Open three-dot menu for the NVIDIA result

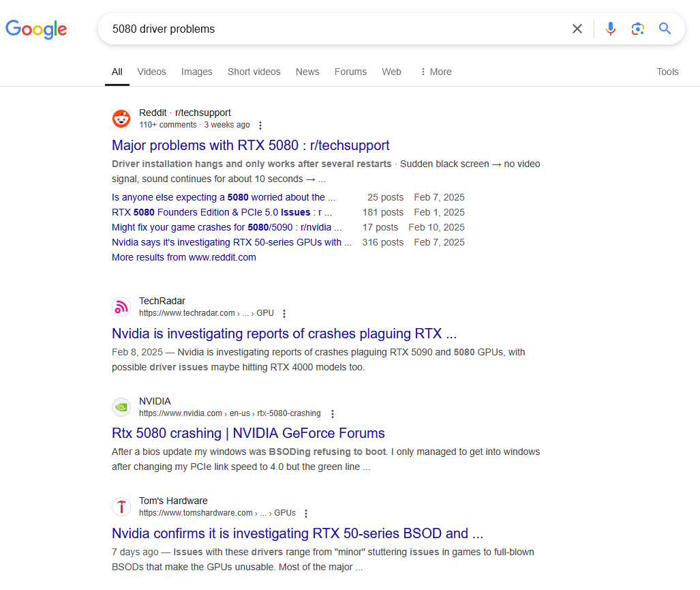[332, 414]
